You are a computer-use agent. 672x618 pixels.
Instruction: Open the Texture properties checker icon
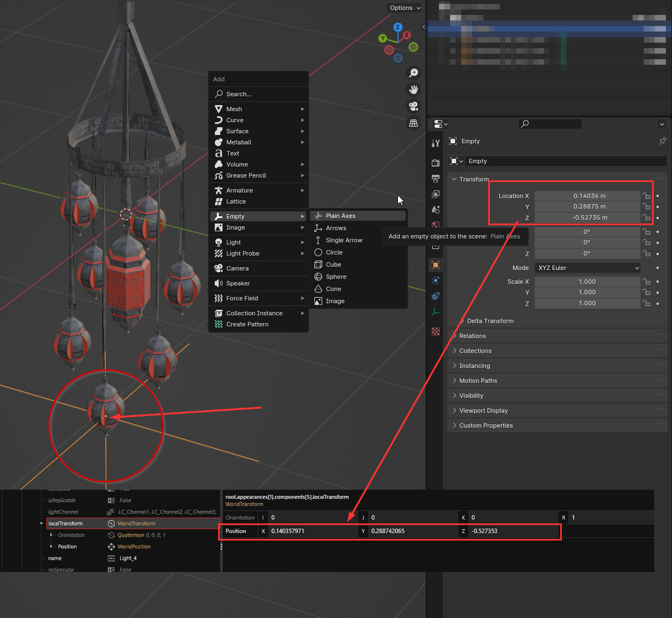436,331
